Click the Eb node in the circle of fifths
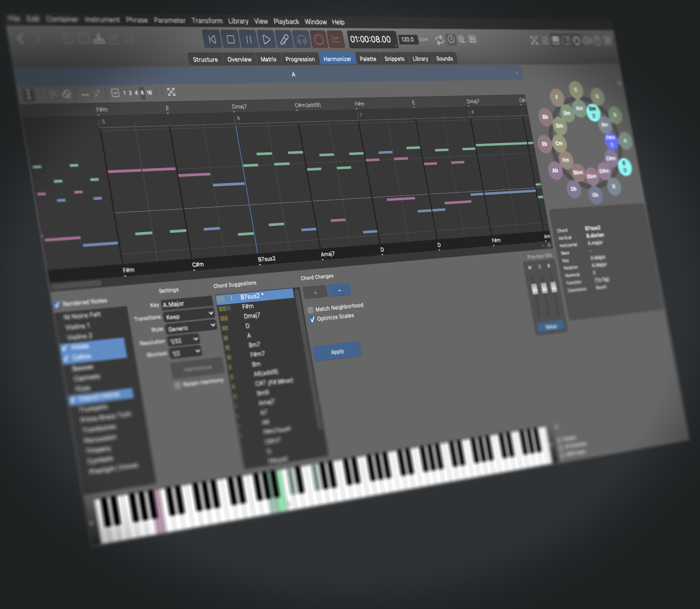The height and width of the screenshot is (609, 700). (544, 144)
